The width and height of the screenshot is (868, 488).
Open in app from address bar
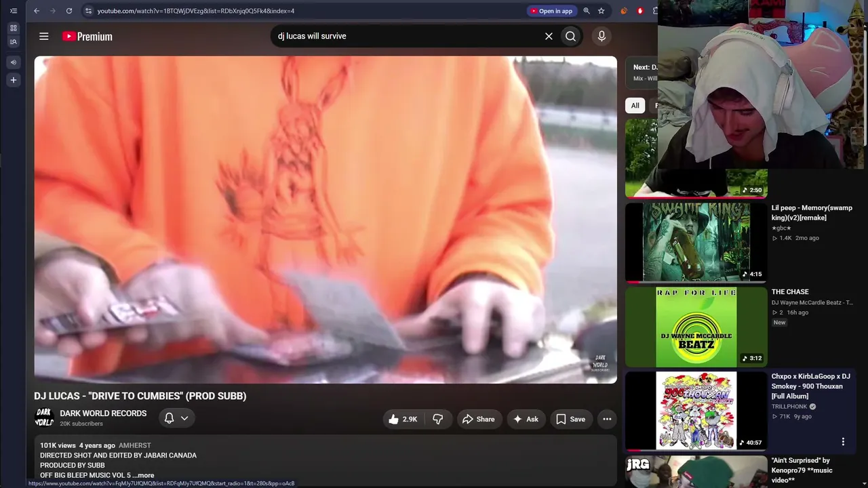click(552, 11)
